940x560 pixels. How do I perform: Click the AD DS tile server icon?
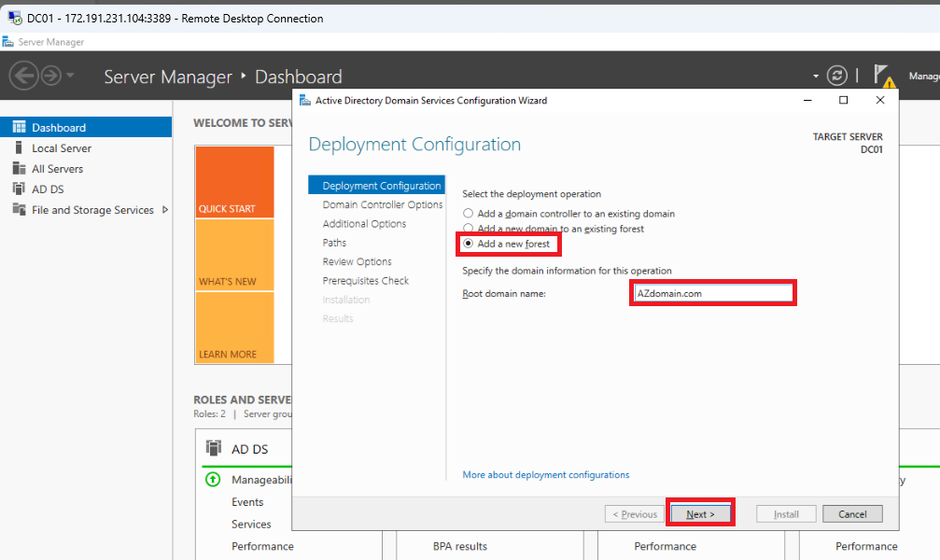click(x=214, y=448)
